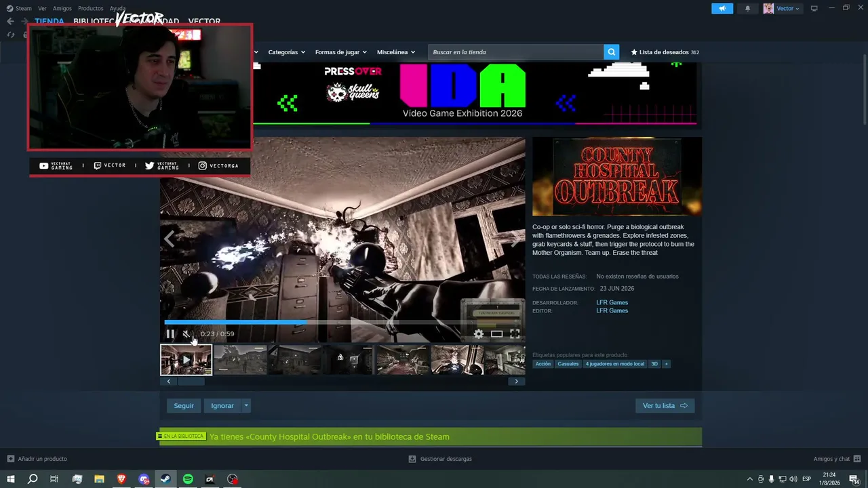
Task: Switch to the TIENDA tab
Action: click(x=50, y=22)
